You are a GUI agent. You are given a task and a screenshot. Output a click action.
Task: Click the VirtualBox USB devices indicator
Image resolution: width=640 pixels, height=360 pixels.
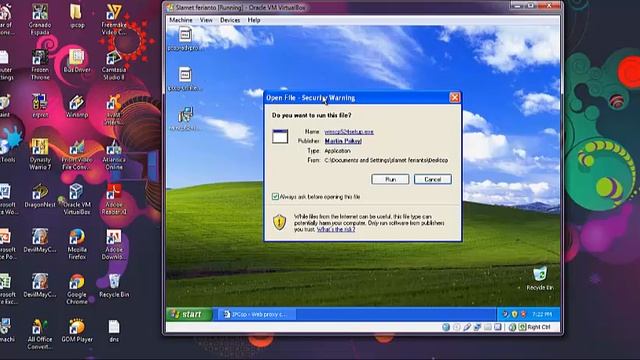pyautogui.click(x=467, y=327)
